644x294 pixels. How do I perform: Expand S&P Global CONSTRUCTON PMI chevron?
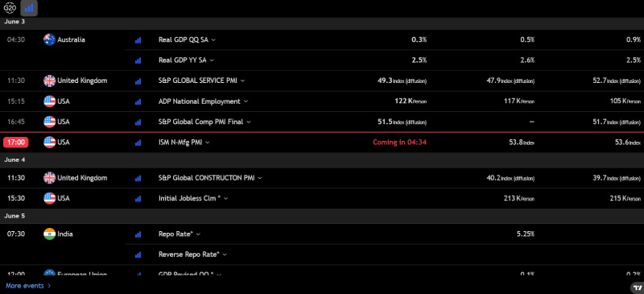[260, 178]
